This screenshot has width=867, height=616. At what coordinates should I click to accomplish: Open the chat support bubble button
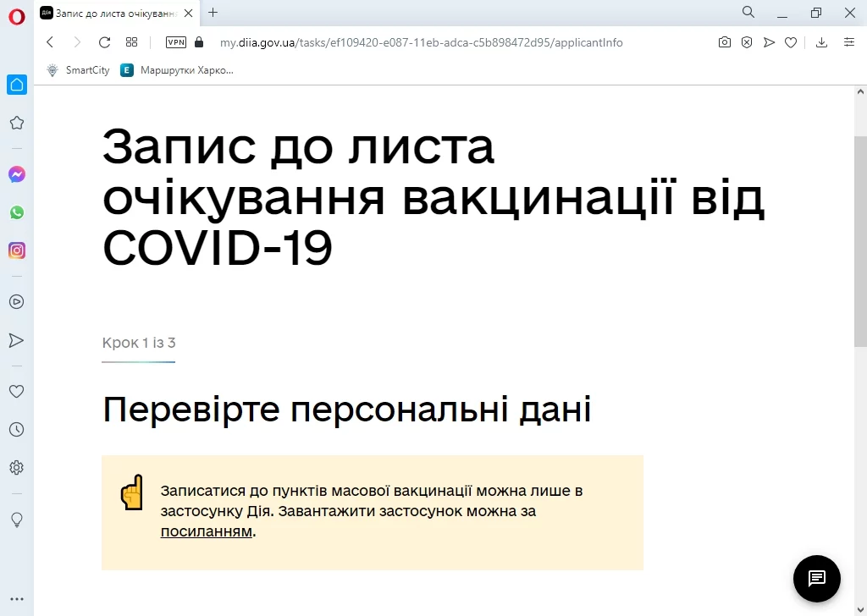coord(817,579)
